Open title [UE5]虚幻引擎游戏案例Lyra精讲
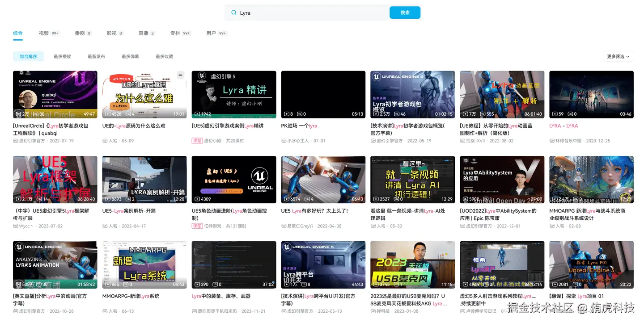644x323 pixels. [x=228, y=126]
